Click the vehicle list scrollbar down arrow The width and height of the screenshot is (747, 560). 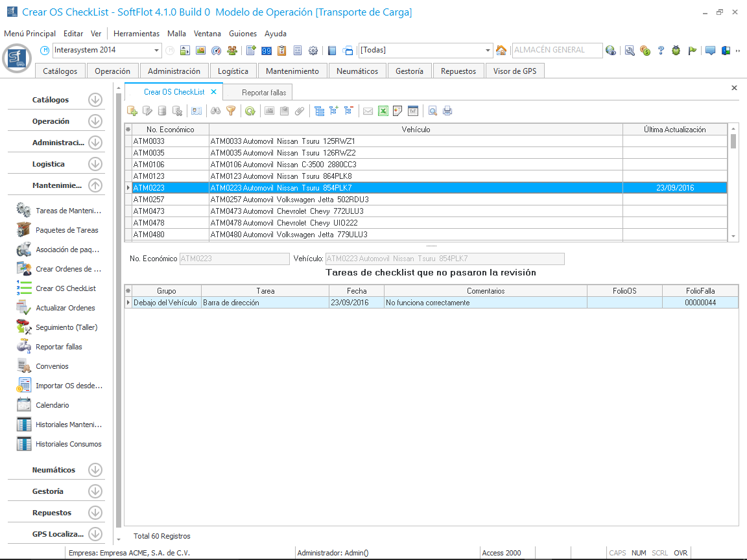733,237
